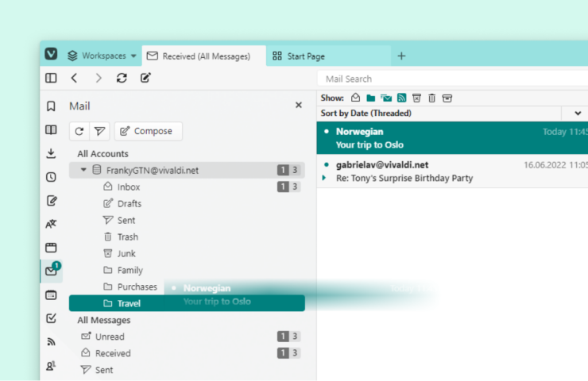Focus the Mail Search field
Image resolution: width=588 pixels, height=381 pixels.
click(x=453, y=79)
